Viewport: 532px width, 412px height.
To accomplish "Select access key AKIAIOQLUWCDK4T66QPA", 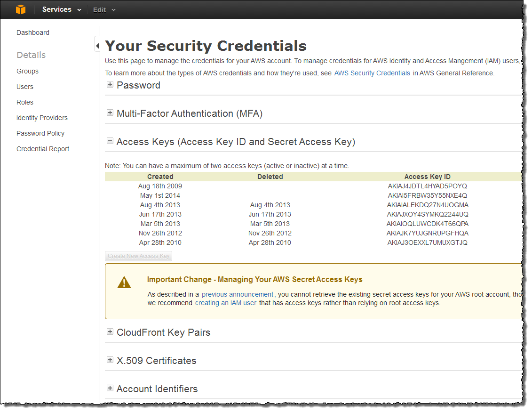I will [x=428, y=224].
